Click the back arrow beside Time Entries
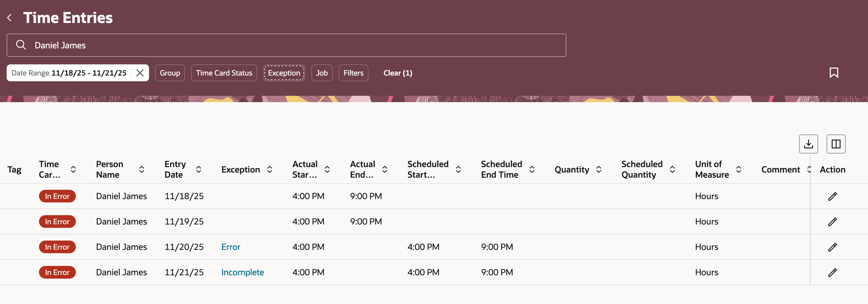 point(9,18)
